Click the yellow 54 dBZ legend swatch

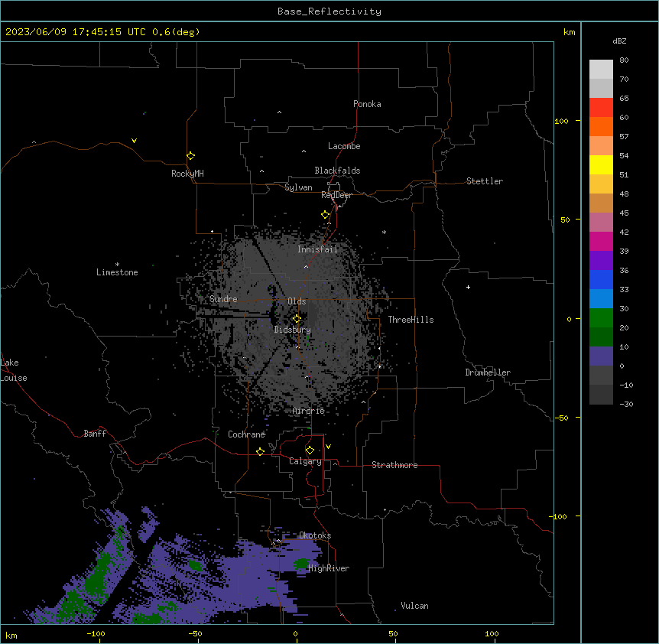(601, 164)
